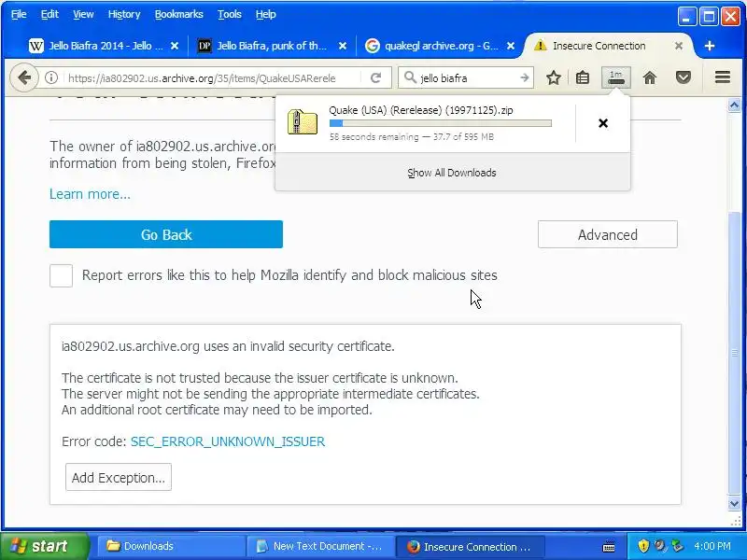Image resolution: width=747 pixels, height=560 pixels.
Task: Click the taskbar clock 4:00 PM
Action: 712,546
